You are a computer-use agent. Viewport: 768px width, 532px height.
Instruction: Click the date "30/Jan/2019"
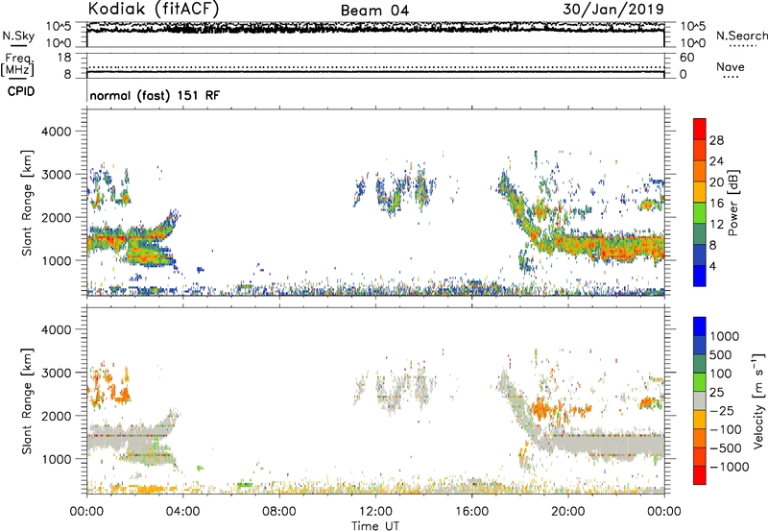[613, 9]
